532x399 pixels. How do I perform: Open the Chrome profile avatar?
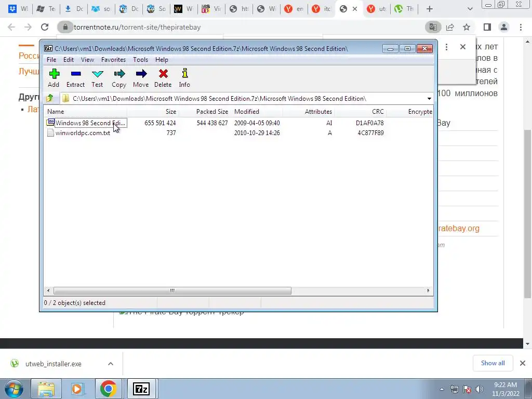point(504,27)
